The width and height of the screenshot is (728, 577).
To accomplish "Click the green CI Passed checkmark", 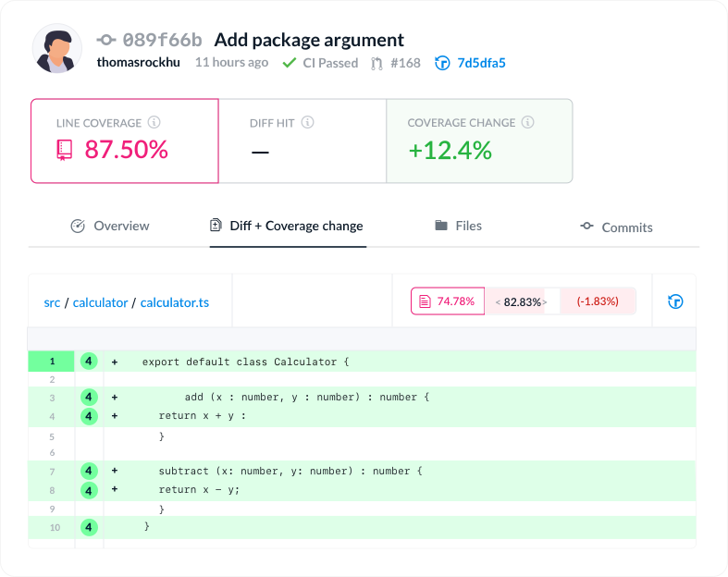I will pos(290,62).
